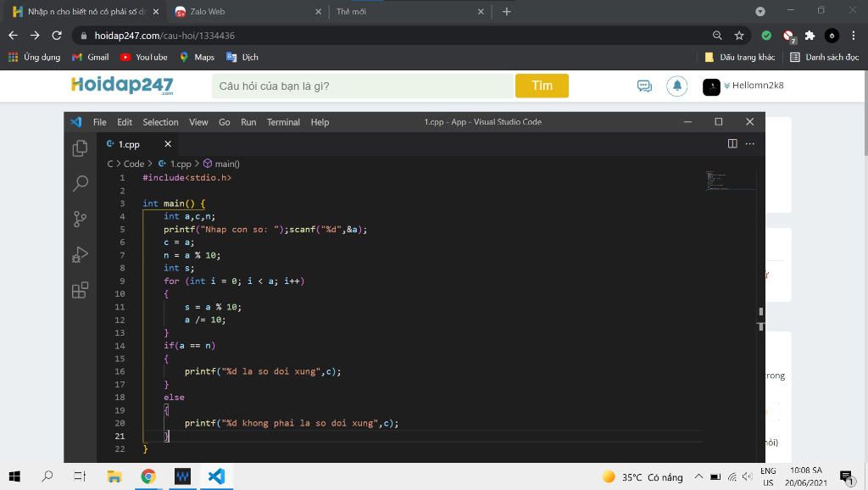Image resolution: width=868 pixels, height=490 pixels.
Task: Click the main() breadcrumb symbol
Action: [x=221, y=164]
